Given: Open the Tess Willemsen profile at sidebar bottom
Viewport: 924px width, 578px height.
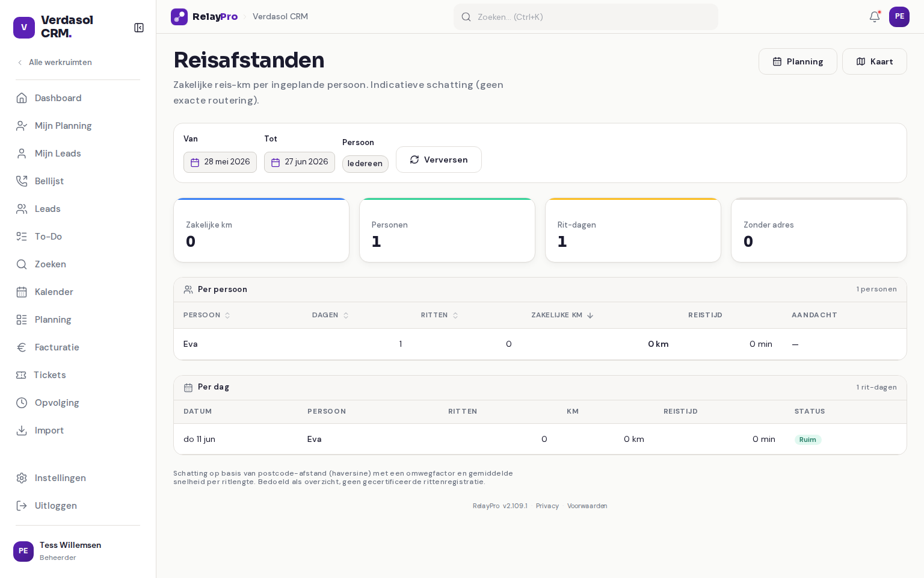Looking at the screenshot, I should [x=78, y=551].
